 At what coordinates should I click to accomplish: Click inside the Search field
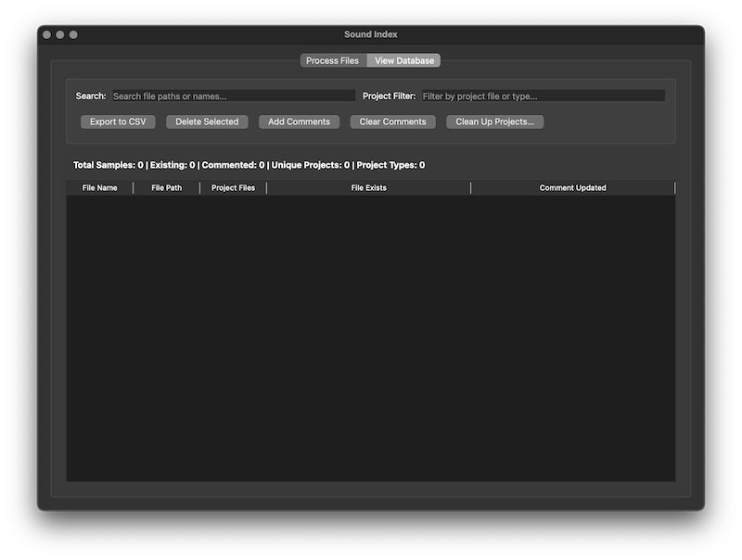(232, 95)
